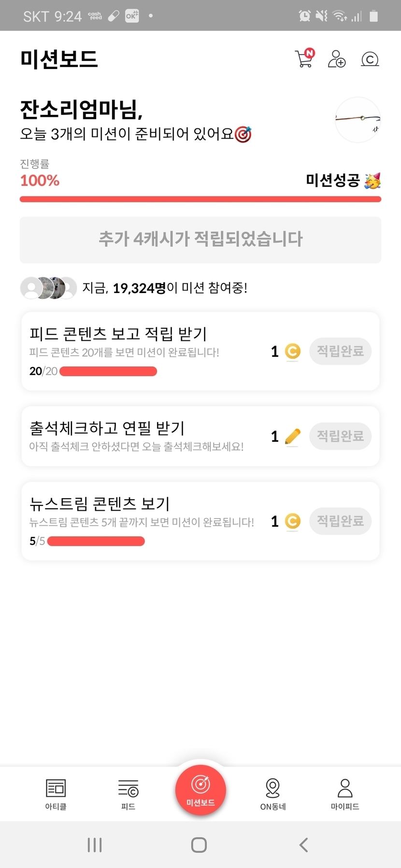Tap the add friend icon
Viewport: 401px width, 868px height.
tap(337, 59)
